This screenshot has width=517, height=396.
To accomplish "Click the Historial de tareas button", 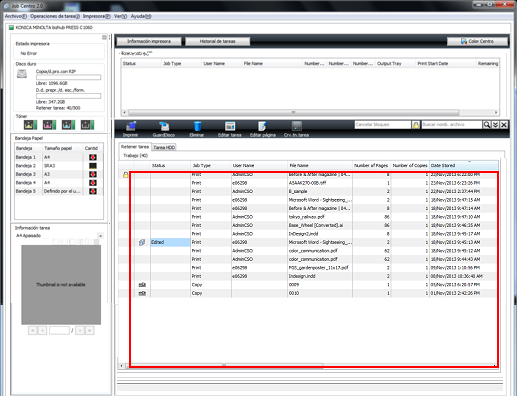I will click(x=217, y=41).
